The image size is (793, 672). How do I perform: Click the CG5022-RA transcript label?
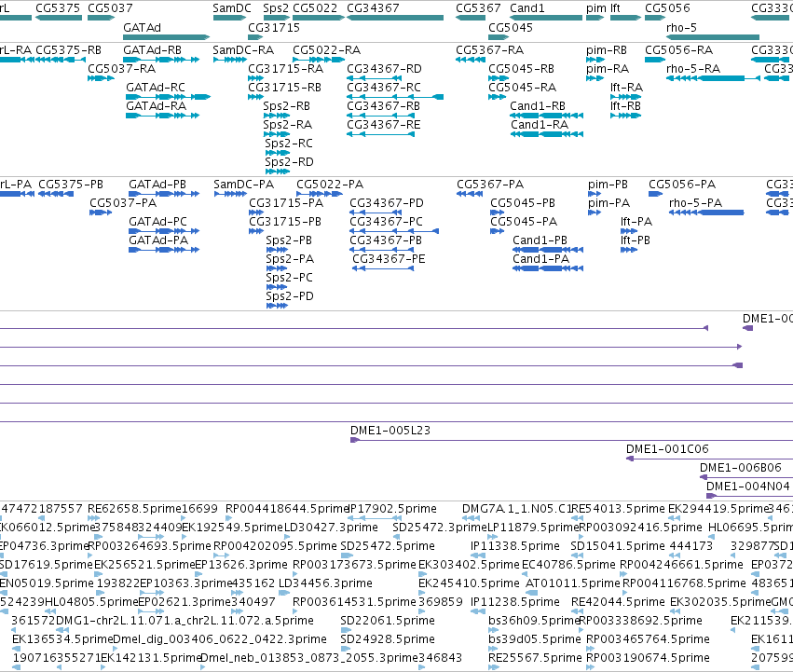327,50
